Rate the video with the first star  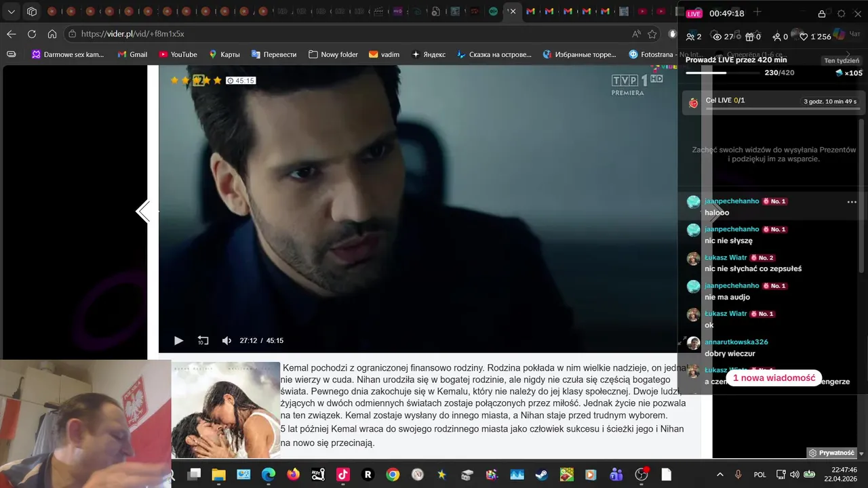tap(174, 81)
